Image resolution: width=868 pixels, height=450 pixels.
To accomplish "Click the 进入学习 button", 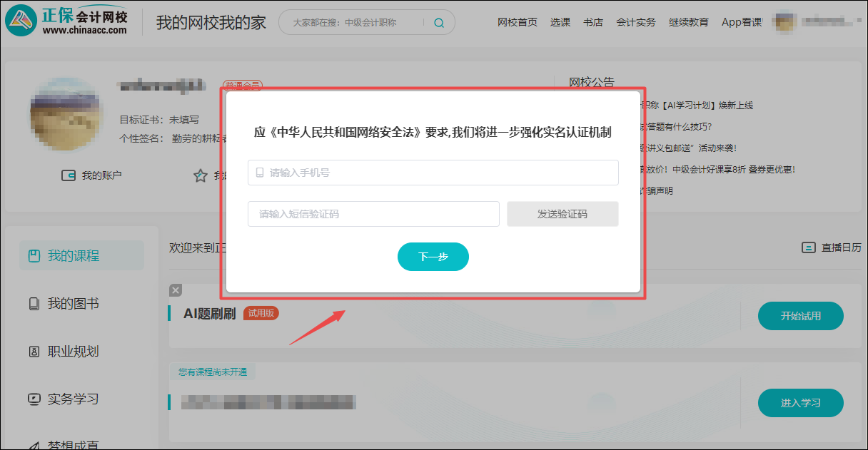I will (x=800, y=402).
